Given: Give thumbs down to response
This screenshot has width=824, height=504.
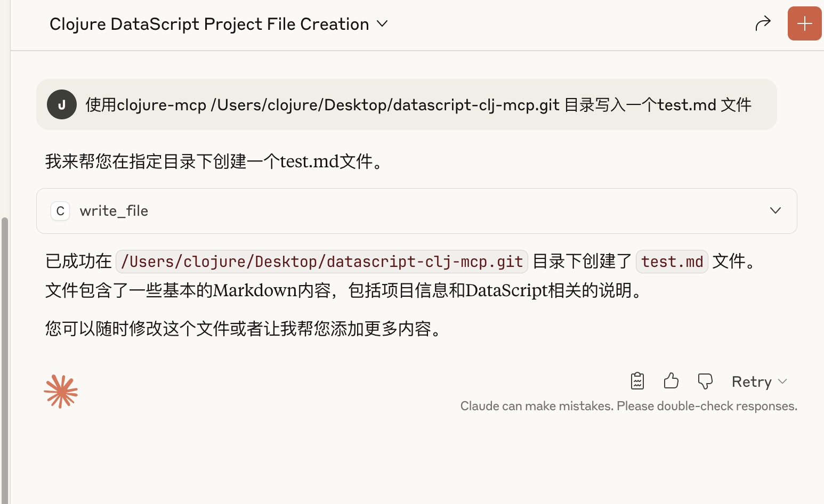Looking at the screenshot, I should pyautogui.click(x=705, y=381).
